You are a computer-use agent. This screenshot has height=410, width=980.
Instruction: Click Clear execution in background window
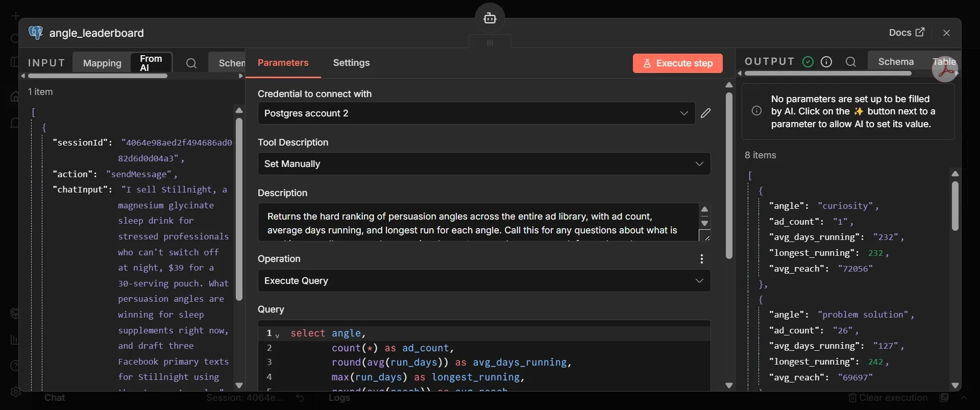point(888,398)
